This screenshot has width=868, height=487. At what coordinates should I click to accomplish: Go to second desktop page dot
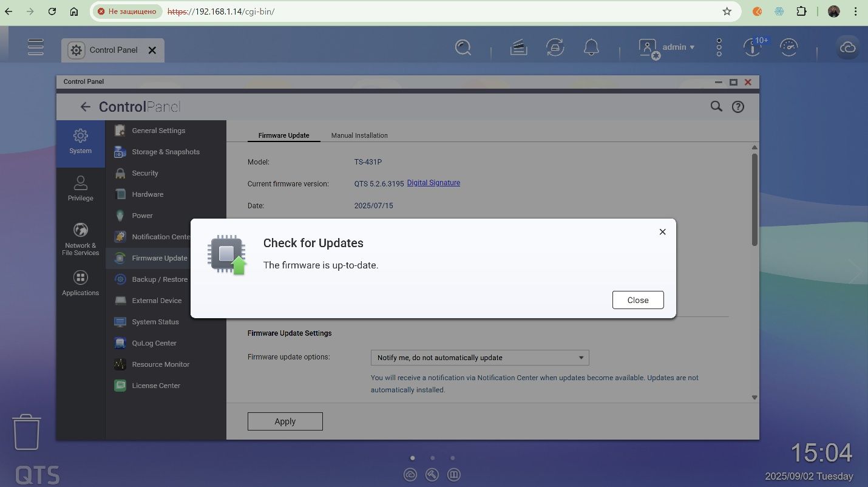point(433,458)
